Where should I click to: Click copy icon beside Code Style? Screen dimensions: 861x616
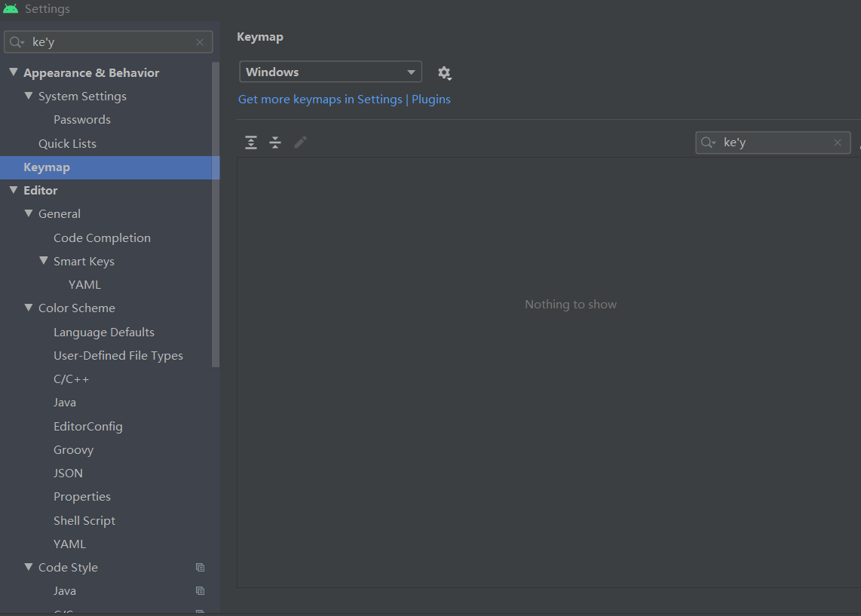201,568
